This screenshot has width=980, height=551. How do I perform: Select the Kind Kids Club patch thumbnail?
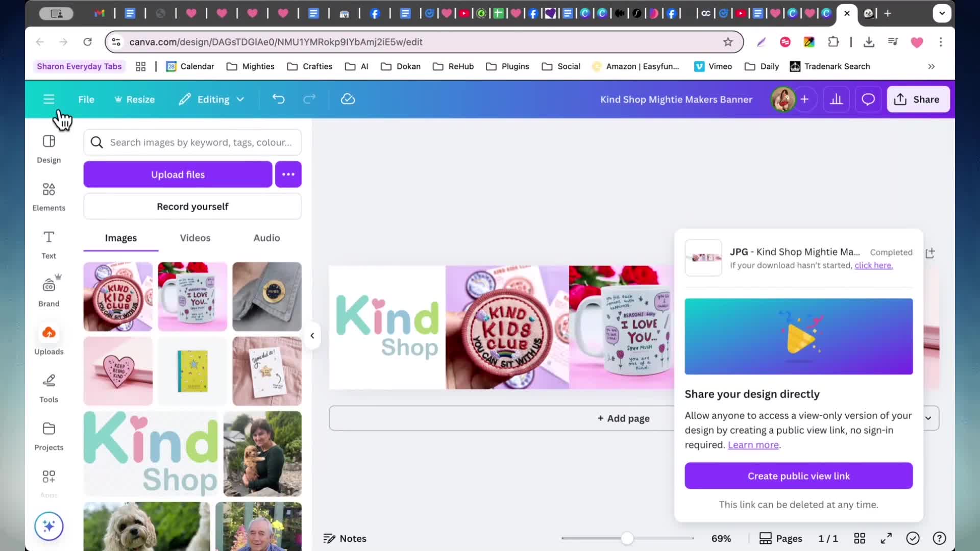pyautogui.click(x=118, y=296)
